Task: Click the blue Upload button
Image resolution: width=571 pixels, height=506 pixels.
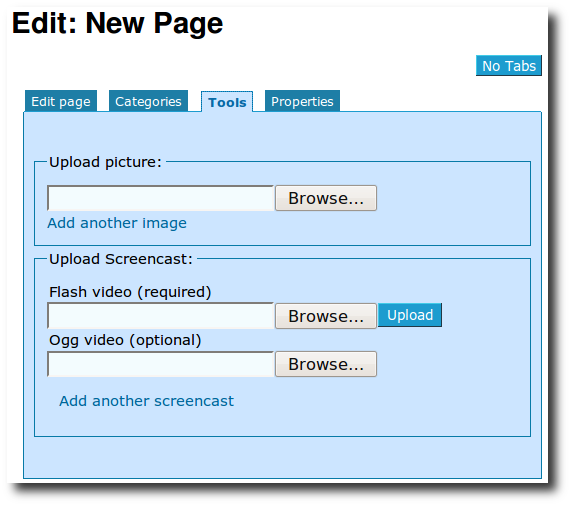Action: coord(410,315)
